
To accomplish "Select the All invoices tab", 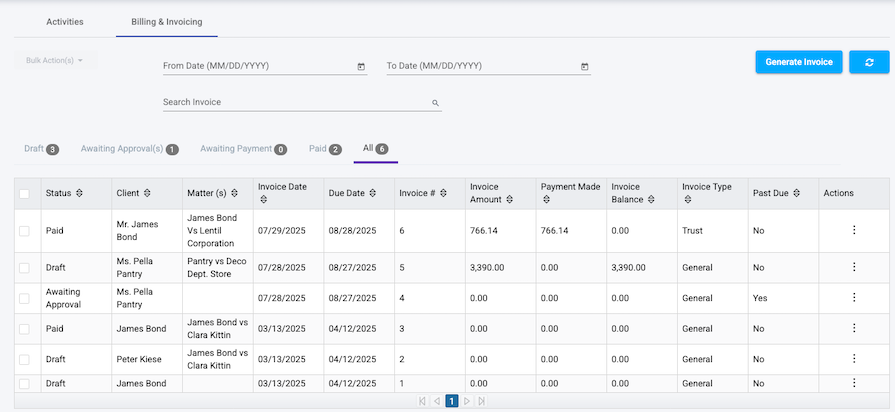I will [376, 149].
